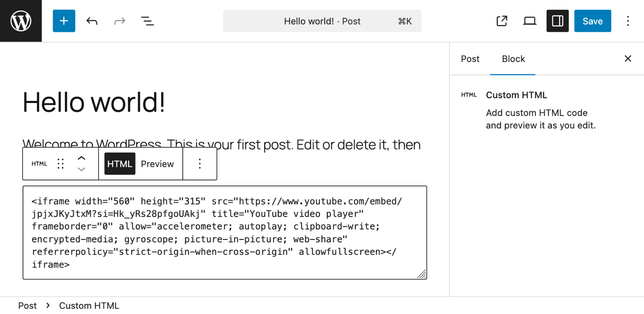Screen dimensions: 644x314
Task: Close the settings sidebar
Action: coord(628,59)
